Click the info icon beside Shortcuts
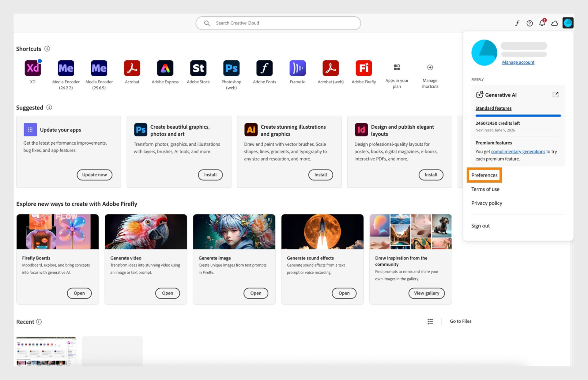The image size is (588, 380). 47,49
